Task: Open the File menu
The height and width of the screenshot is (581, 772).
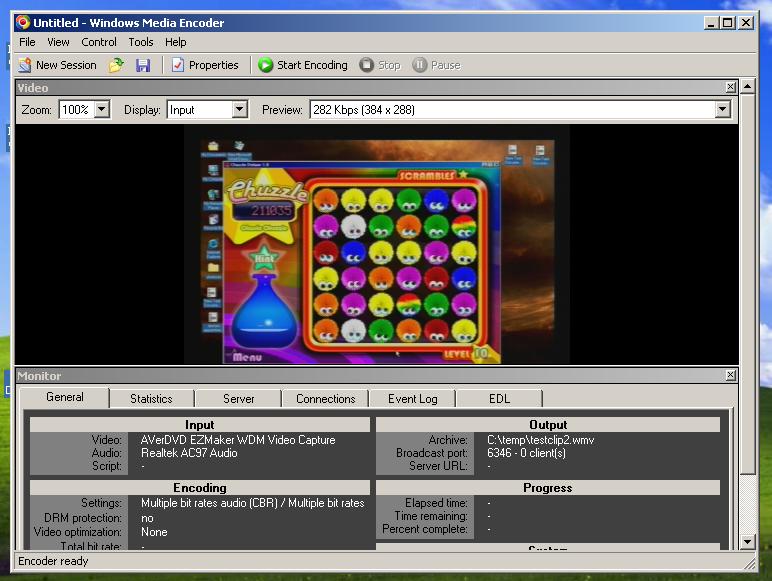Action: (27, 42)
